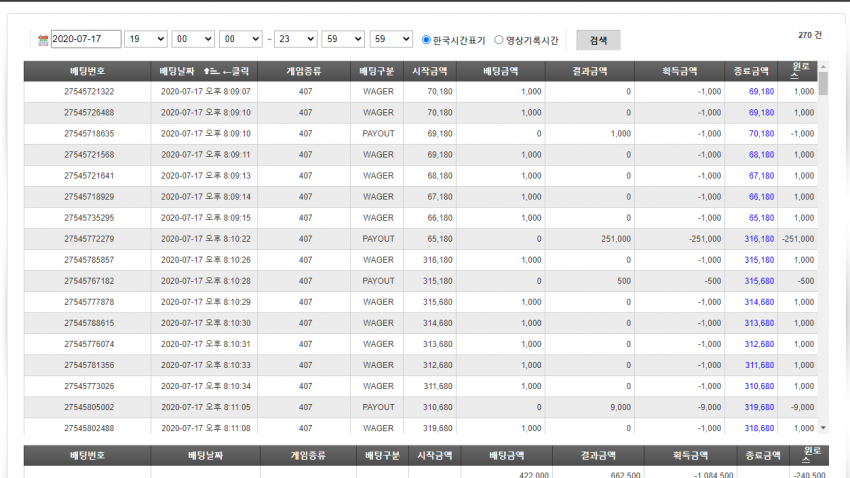Select 영상기록시간 radio option
The width and height of the screenshot is (850, 478).
click(499, 40)
